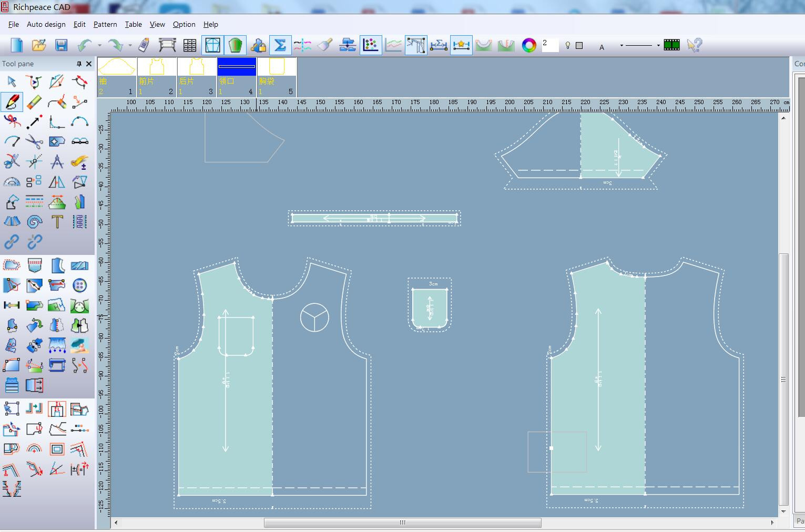Screen dimensions: 805x532
Task: Switch to the 胸袋 pattern tab
Action: (276, 77)
